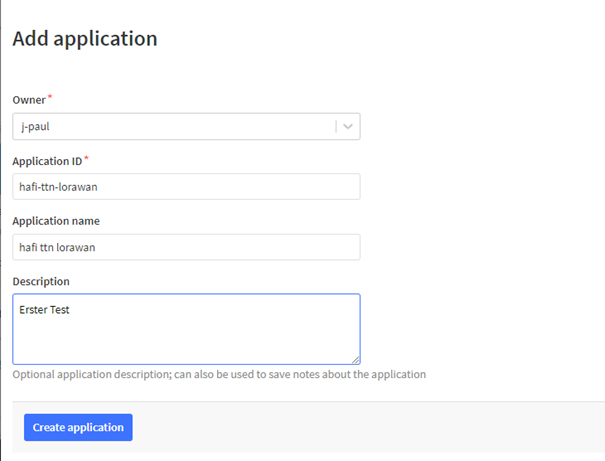Click the Application ID field label
The image size is (605, 461).
pyautogui.click(x=47, y=161)
